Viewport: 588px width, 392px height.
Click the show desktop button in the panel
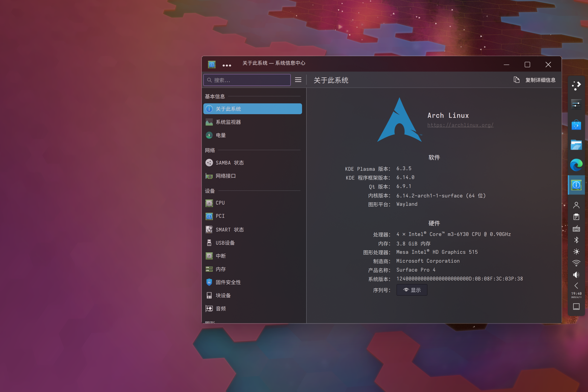click(576, 306)
